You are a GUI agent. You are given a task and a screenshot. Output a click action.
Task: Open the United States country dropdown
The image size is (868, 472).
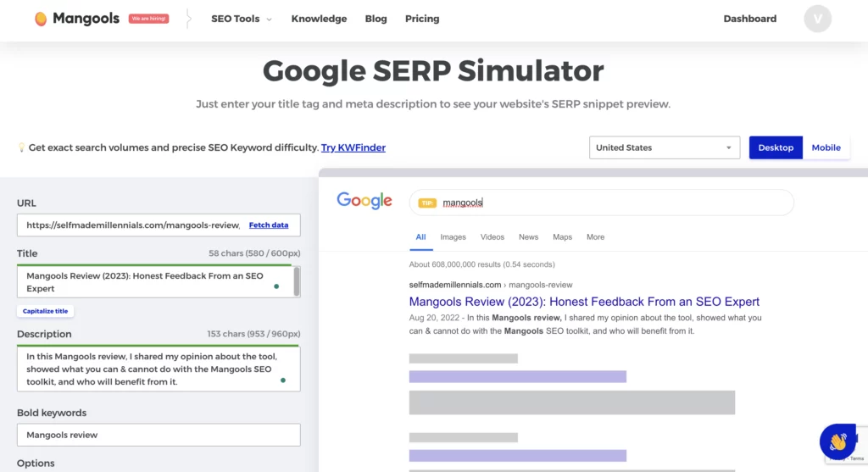(665, 147)
